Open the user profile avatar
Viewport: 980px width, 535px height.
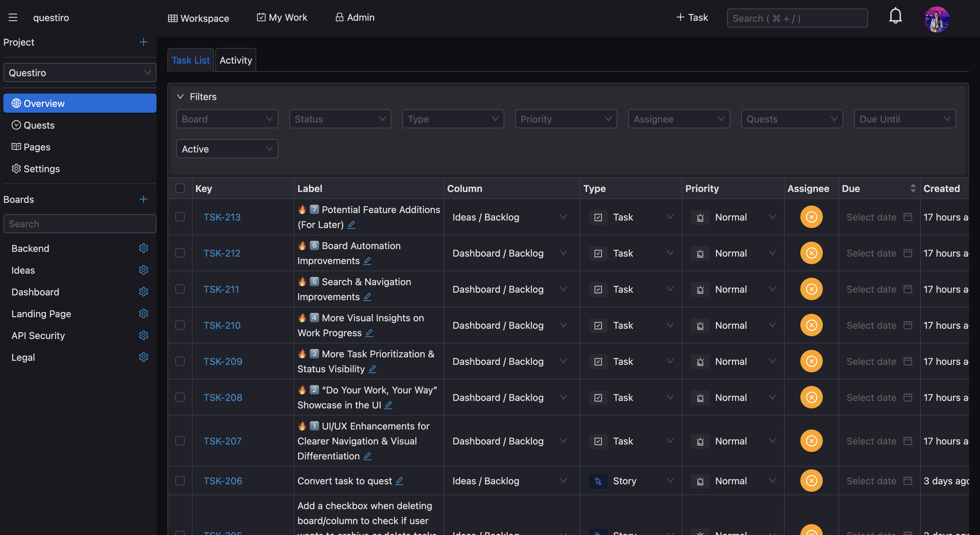tap(937, 19)
